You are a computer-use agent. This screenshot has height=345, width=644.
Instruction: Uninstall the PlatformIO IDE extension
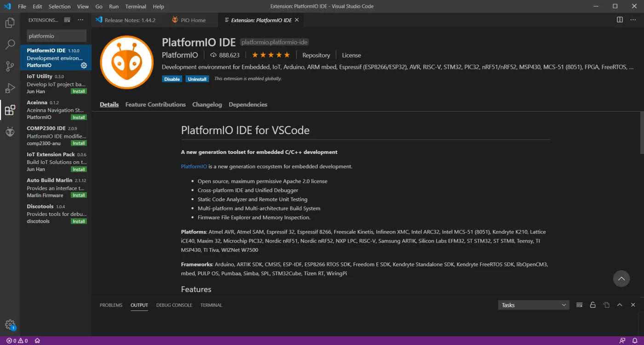(197, 79)
